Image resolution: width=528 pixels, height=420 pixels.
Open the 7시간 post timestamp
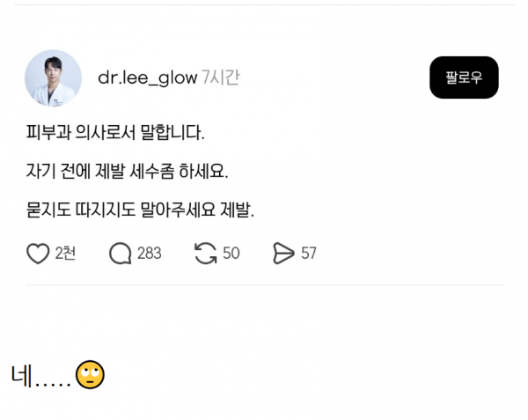pyautogui.click(x=221, y=77)
